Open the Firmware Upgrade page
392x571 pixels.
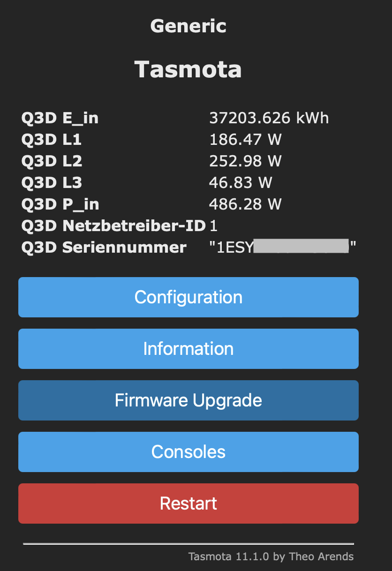188,400
